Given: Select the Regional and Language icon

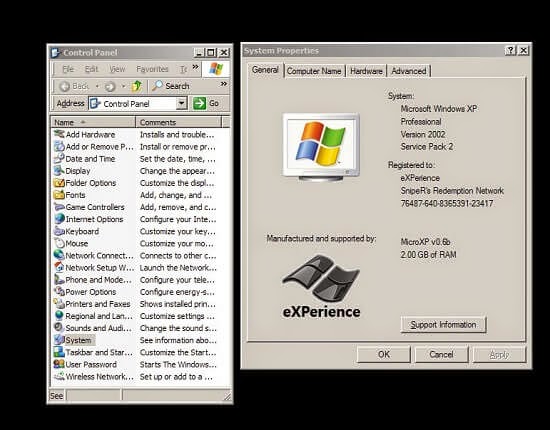Looking at the screenshot, I should coord(59,316).
